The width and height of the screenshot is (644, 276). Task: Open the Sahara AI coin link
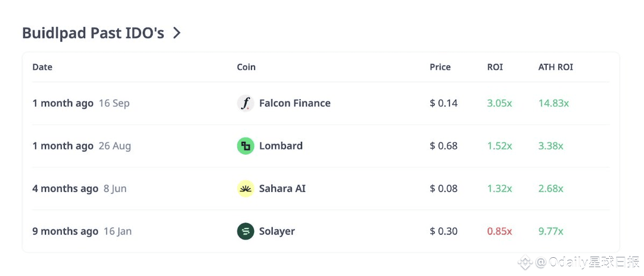pos(282,188)
